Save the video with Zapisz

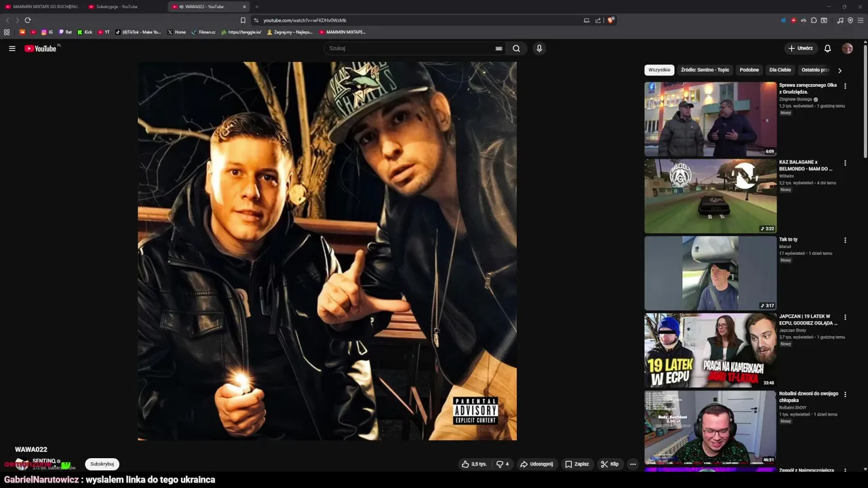pos(577,464)
